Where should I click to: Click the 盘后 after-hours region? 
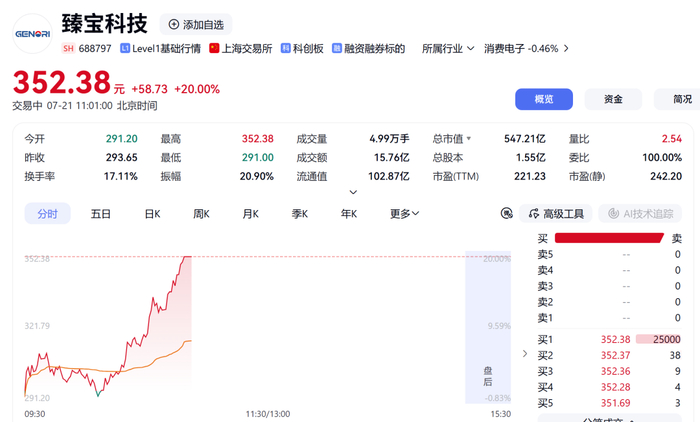pos(488,327)
